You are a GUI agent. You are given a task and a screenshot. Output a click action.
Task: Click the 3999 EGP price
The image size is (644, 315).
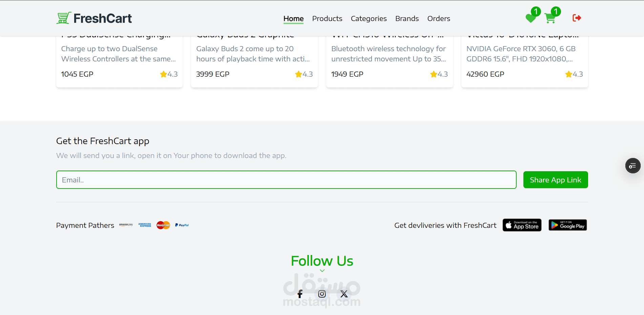213,74
